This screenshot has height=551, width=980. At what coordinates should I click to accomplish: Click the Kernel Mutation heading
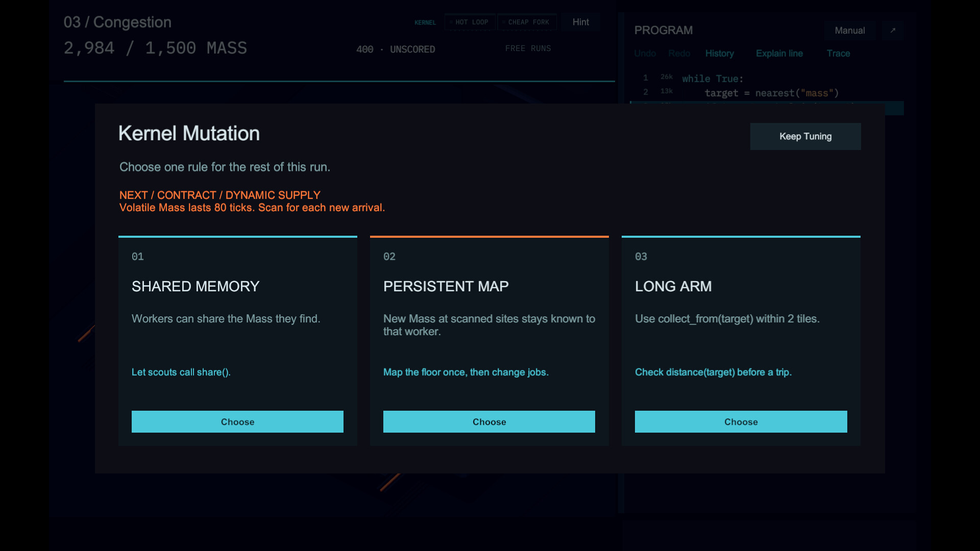pos(189,134)
